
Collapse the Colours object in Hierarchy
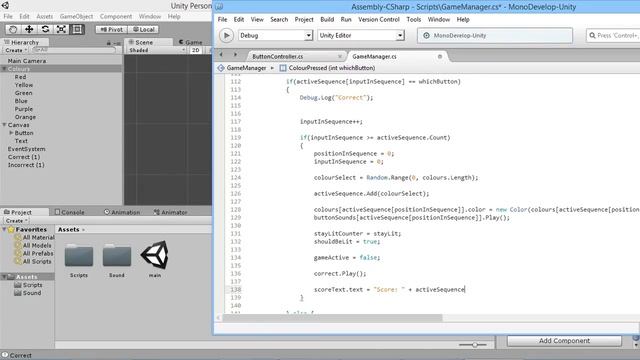pyautogui.click(x=4, y=69)
